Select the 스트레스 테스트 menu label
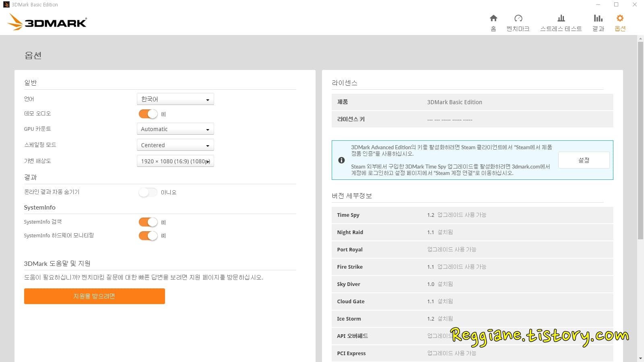Image resolution: width=644 pixels, height=362 pixels. point(561,29)
